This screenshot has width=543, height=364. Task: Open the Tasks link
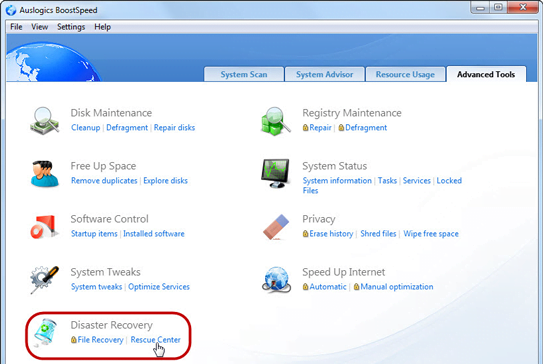click(x=387, y=180)
